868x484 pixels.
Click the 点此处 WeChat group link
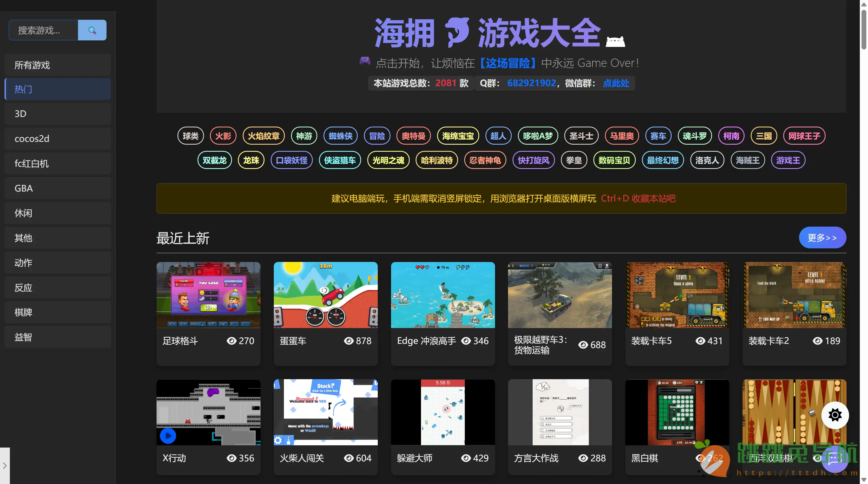tap(616, 83)
